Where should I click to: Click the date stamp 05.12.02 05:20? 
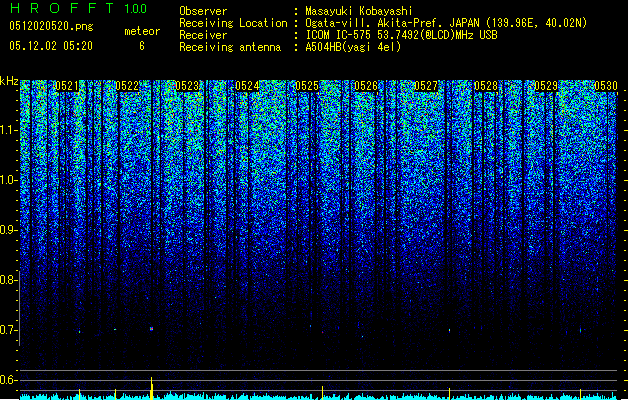pyautogui.click(x=51, y=46)
